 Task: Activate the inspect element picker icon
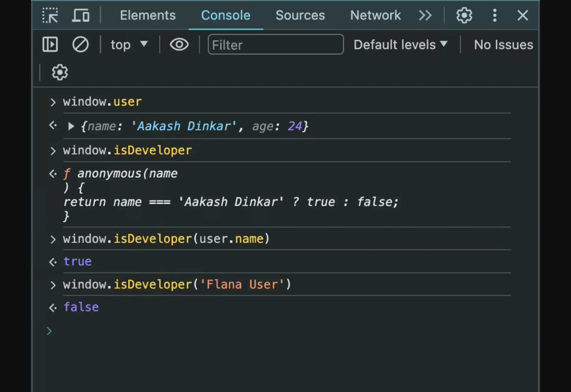50,15
